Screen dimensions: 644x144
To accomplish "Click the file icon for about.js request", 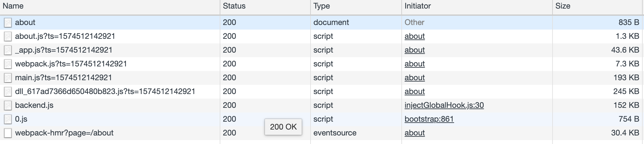I will tap(8, 36).
